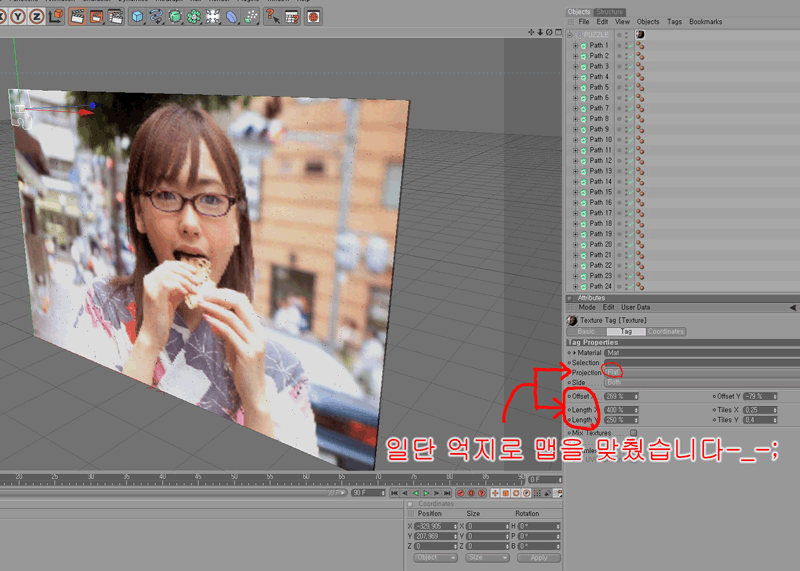This screenshot has width=800, height=571.
Task: Go to the animation start frame
Action: click(x=394, y=493)
